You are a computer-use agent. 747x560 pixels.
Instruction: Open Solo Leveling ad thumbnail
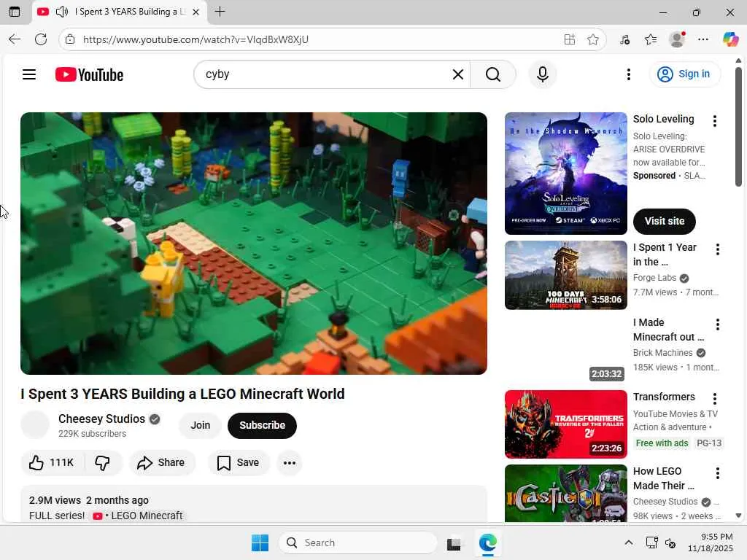pyautogui.click(x=566, y=174)
